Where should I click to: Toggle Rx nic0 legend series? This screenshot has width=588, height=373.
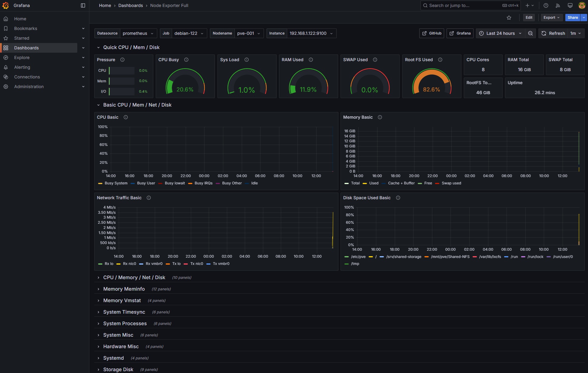(126, 264)
